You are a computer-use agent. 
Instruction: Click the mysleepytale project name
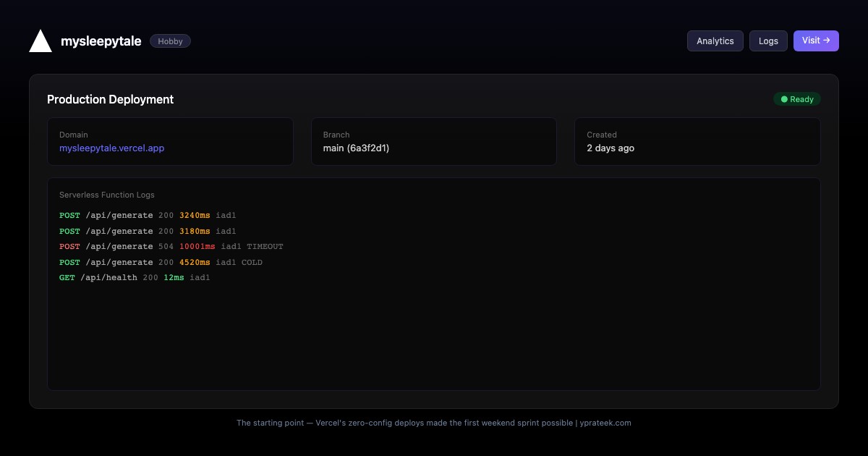(x=101, y=41)
